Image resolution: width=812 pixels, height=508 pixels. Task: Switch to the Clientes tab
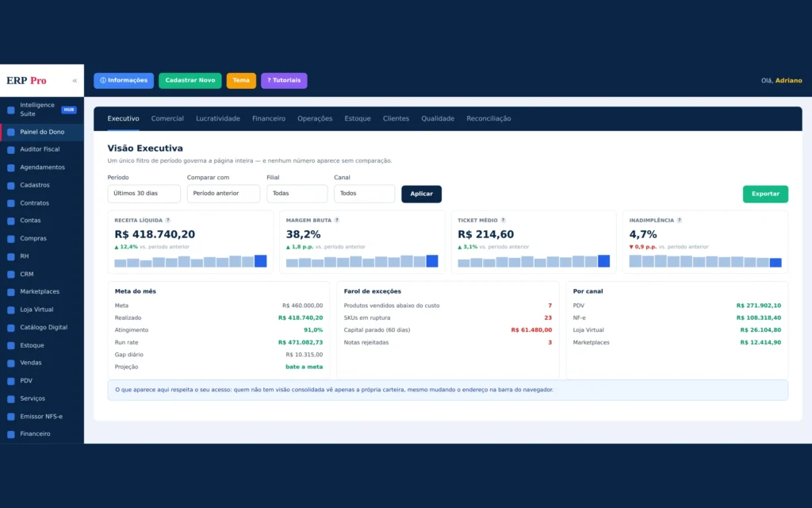point(396,119)
